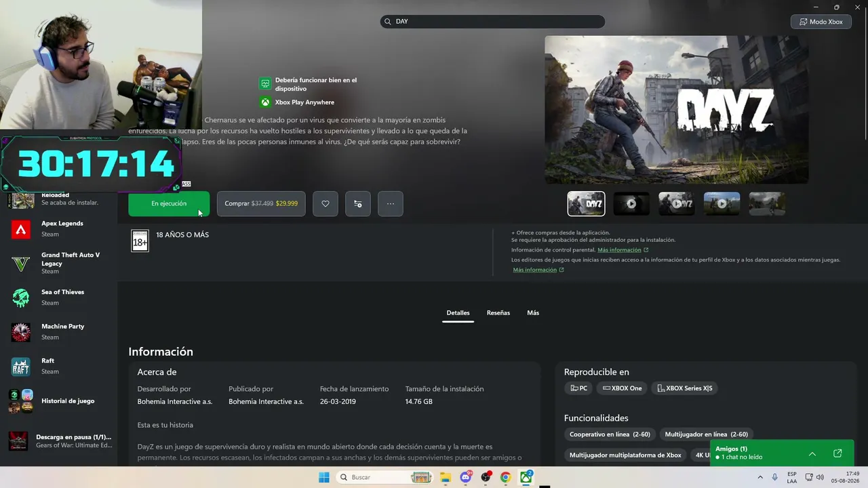Viewport: 868px width, 488px height.
Task: Open Xbox app taskbar icon
Action: tap(526, 477)
